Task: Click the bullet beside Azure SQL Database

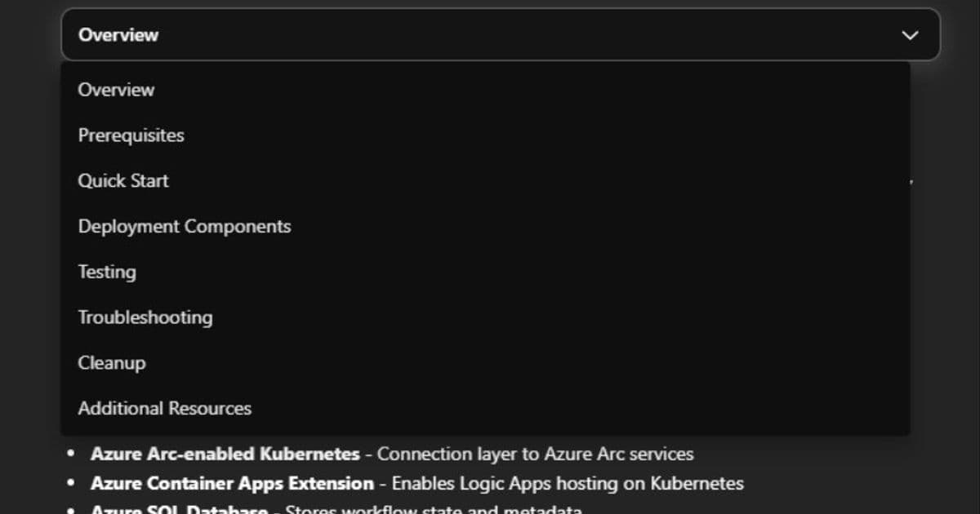Action: coord(69,510)
